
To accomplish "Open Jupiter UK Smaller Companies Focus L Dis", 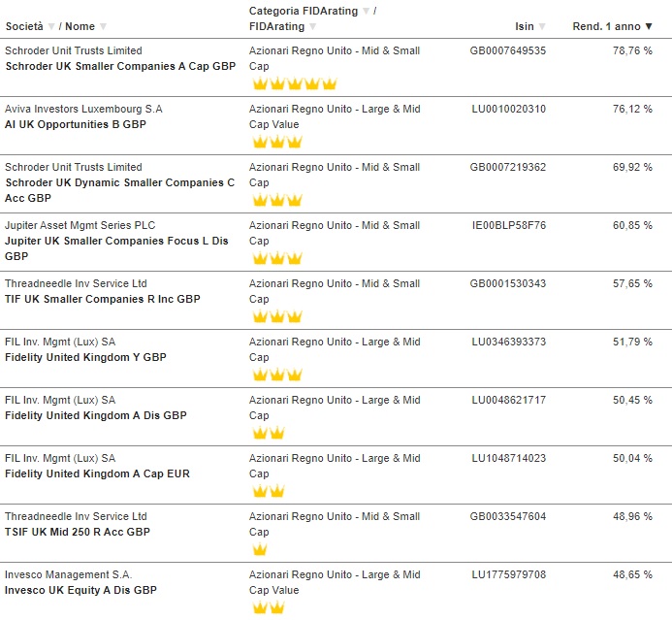I will click(116, 248).
